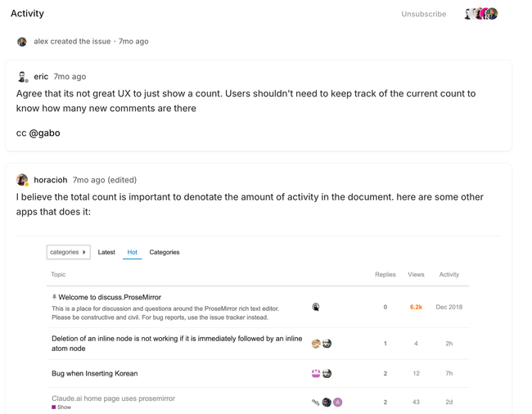Click the Unsubscribe button
This screenshot has width=532, height=414.
(x=424, y=14)
